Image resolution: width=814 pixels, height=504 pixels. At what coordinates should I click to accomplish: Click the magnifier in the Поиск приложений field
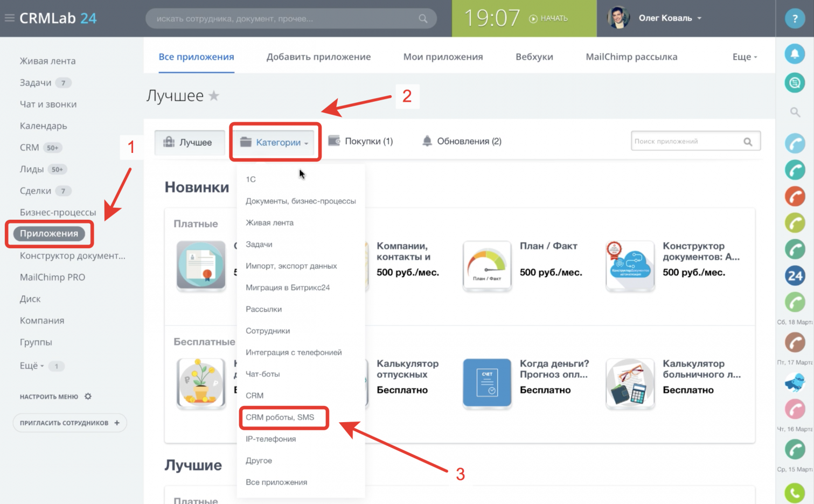pos(748,142)
